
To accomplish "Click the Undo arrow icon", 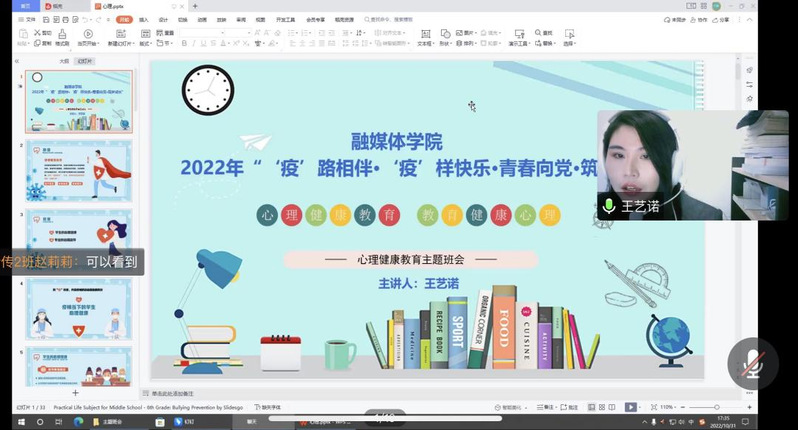I will 86,20.
